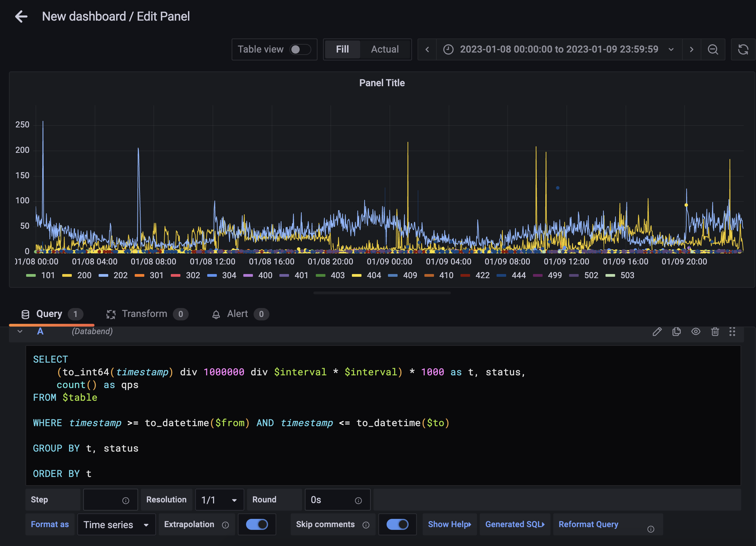Open the Alert tab
Image resolution: width=756 pixels, height=546 pixels.
click(x=237, y=314)
